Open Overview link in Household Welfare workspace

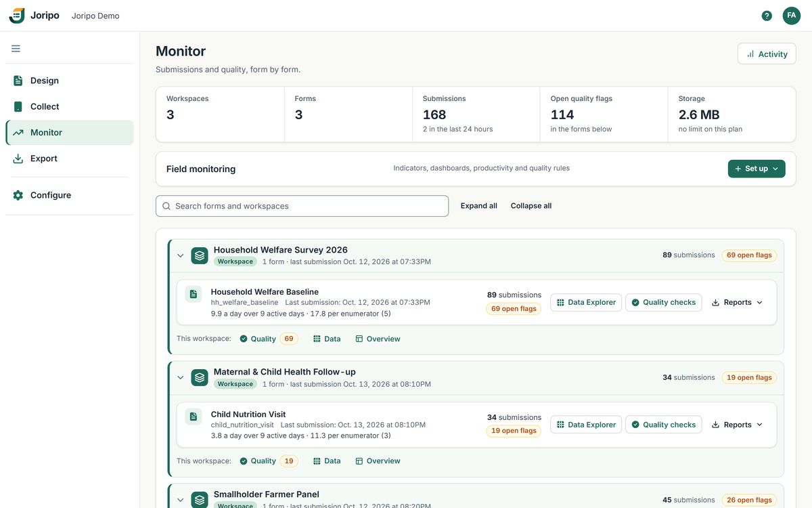(378, 339)
